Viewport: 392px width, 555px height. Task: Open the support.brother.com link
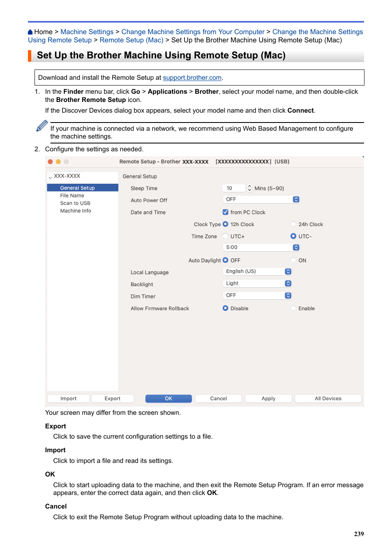(x=192, y=78)
